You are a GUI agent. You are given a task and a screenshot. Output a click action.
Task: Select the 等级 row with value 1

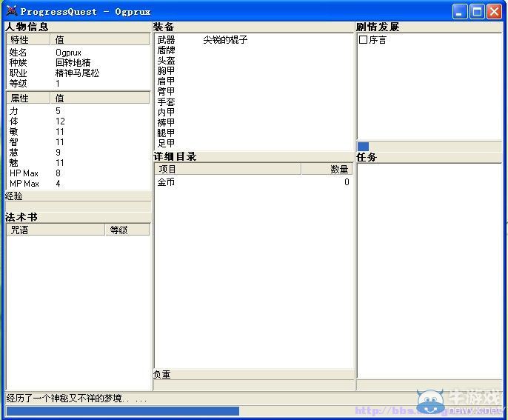coord(78,83)
